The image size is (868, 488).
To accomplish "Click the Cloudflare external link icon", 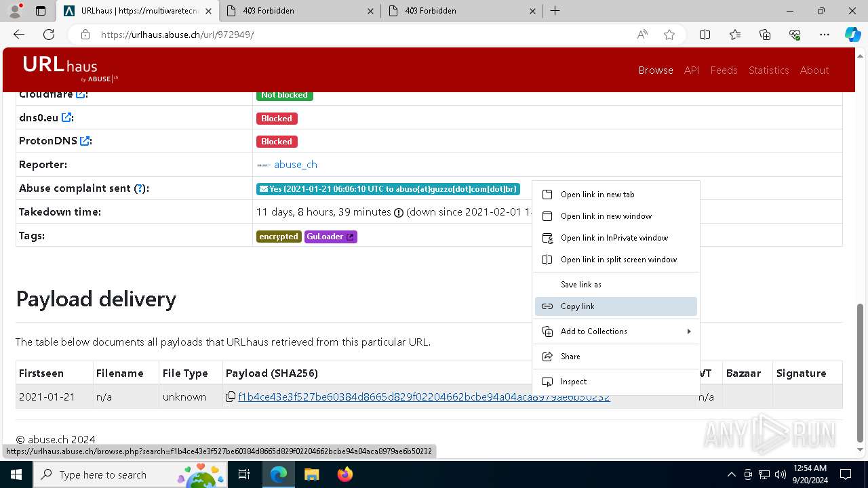I will tap(81, 94).
